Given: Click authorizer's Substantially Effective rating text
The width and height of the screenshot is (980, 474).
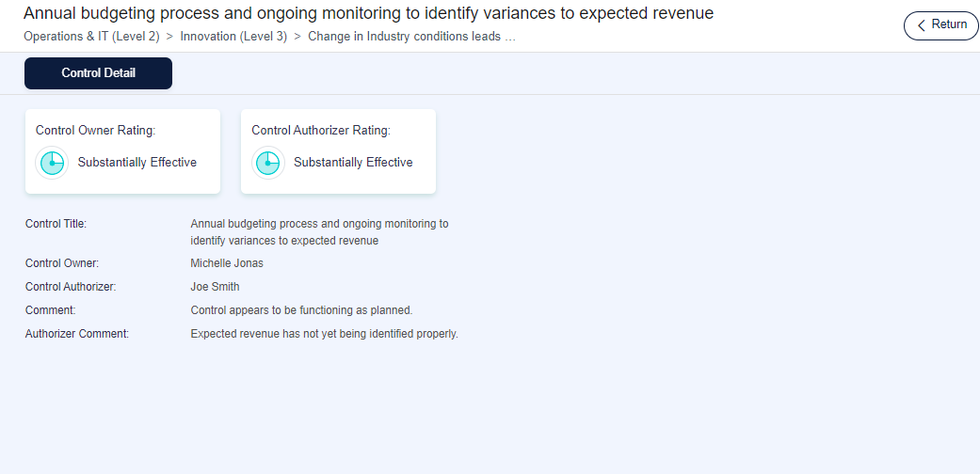Looking at the screenshot, I should pos(353,163).
